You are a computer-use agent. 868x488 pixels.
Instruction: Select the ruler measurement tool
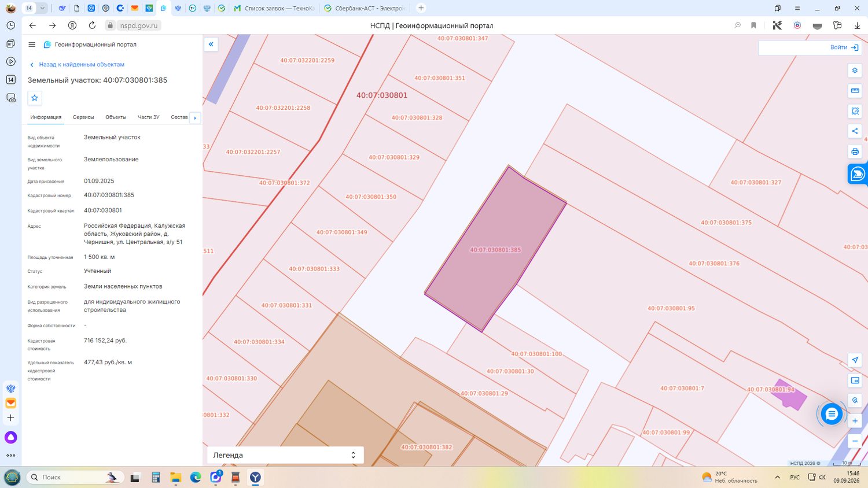pos(855,91)
